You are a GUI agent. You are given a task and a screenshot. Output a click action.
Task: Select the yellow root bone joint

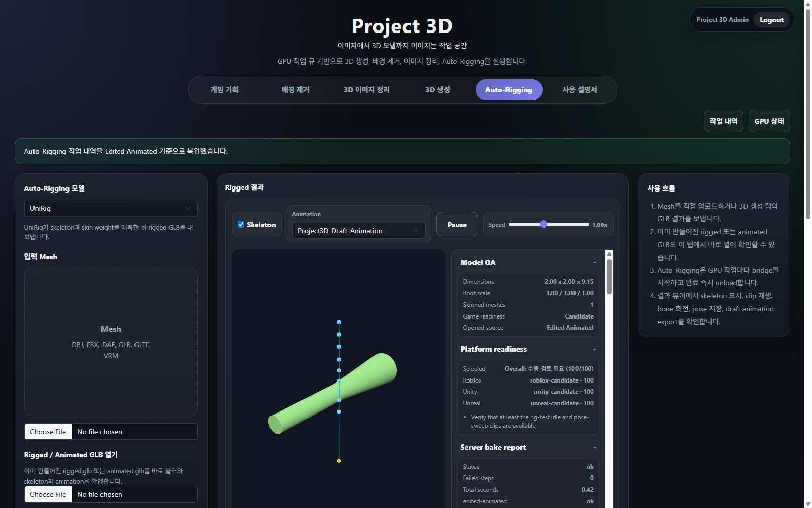tap(339, 461)
